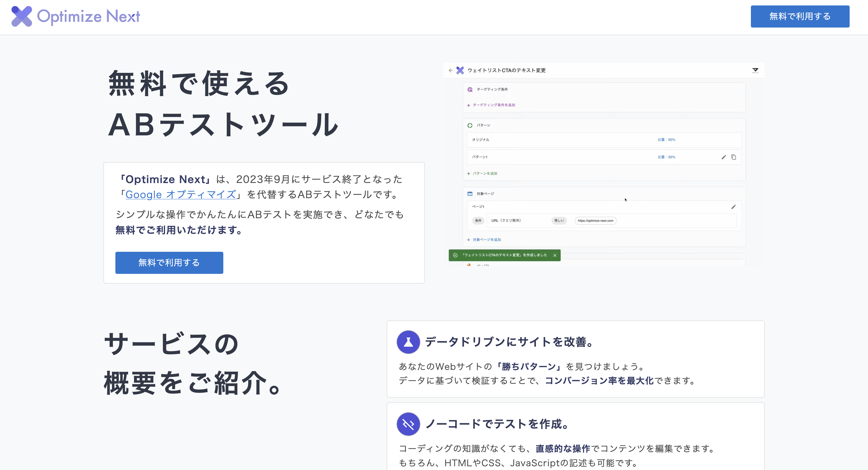The height and width of the screenshot is (470, 868).
Task: Click the pencil edit icon on パターン1 row
Action: (723, 157)
